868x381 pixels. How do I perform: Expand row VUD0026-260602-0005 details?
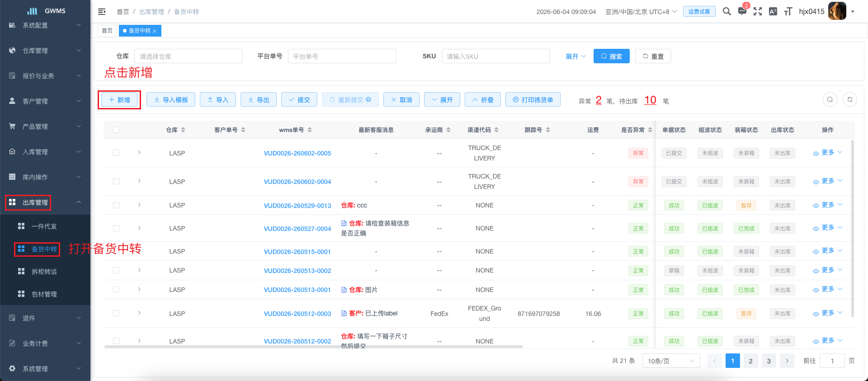pos(139,152)
